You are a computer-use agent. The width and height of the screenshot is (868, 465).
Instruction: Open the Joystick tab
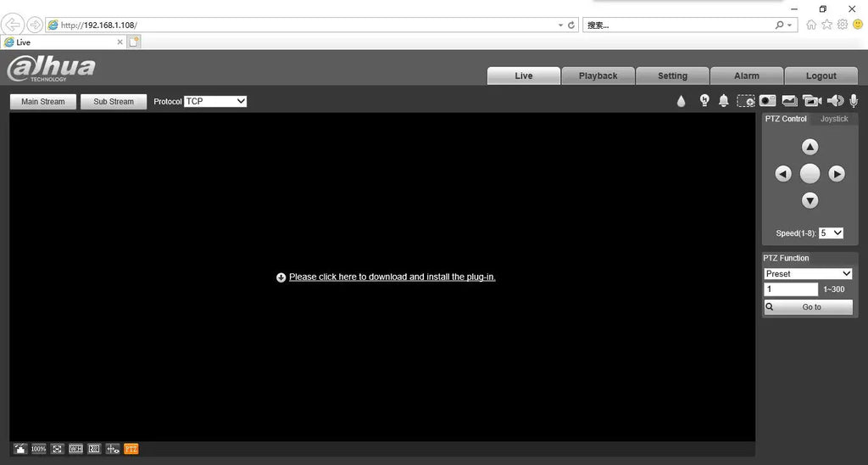(833, 119)
